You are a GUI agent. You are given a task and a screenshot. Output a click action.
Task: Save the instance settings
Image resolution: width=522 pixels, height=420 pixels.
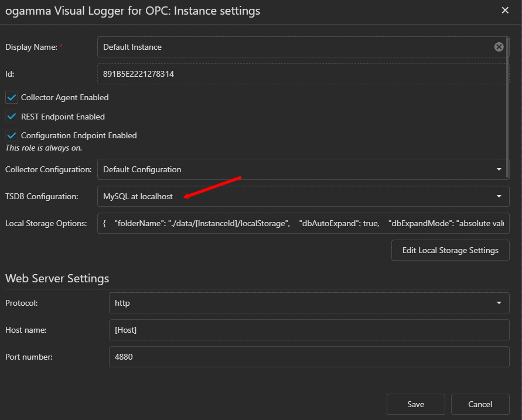pyautogui.click(x=415, y=404)
